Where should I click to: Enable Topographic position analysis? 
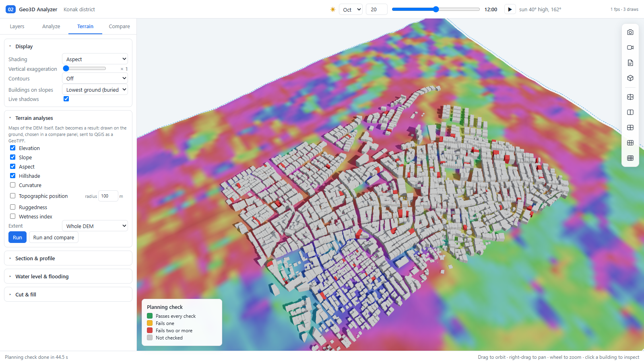click(13, 196)
